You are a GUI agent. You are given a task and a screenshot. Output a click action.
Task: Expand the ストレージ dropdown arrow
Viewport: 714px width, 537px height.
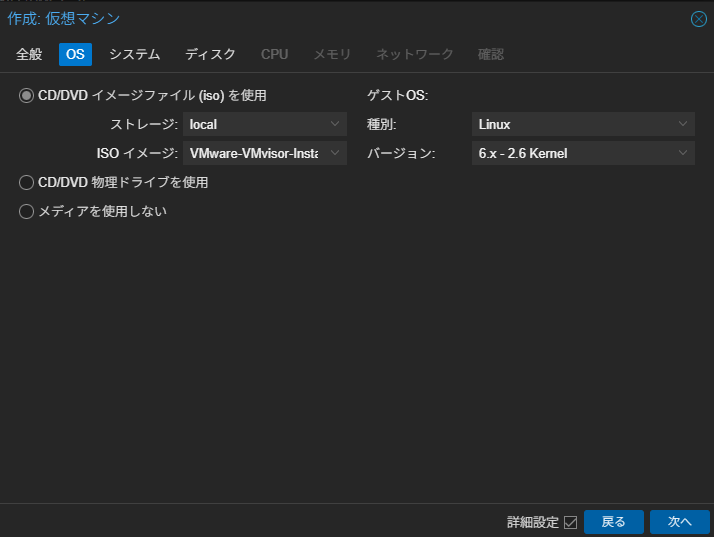point(335,125)
